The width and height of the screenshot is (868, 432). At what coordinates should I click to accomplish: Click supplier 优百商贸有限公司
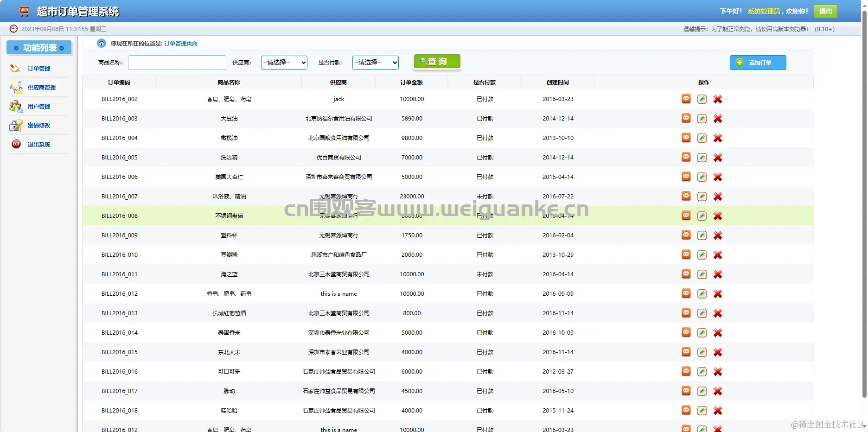(x=339, y=157)
